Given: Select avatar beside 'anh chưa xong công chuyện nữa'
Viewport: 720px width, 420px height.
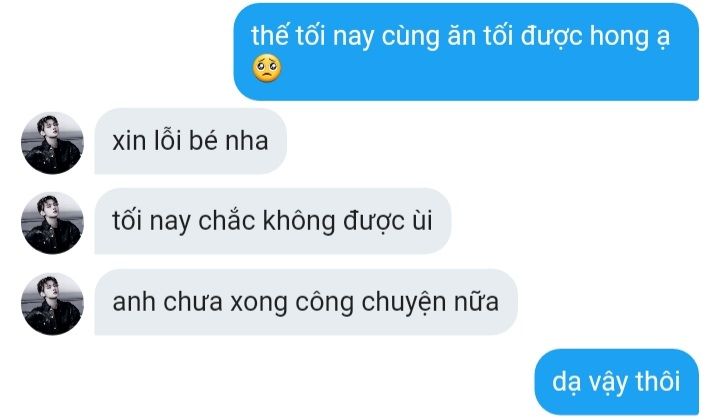Looking at the screenshot, I should pos(52,304).
